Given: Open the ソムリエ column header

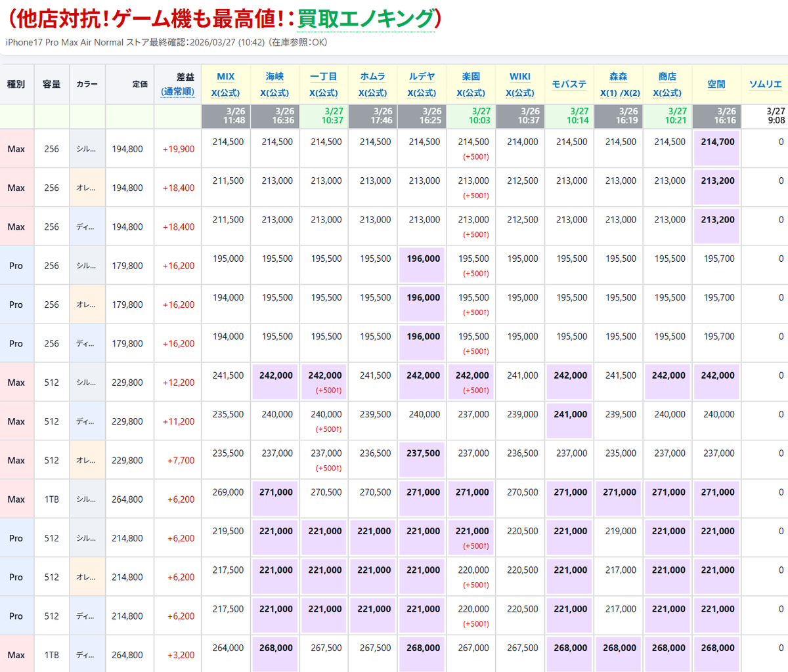Looking at the screenshot, I should (766, 84).
